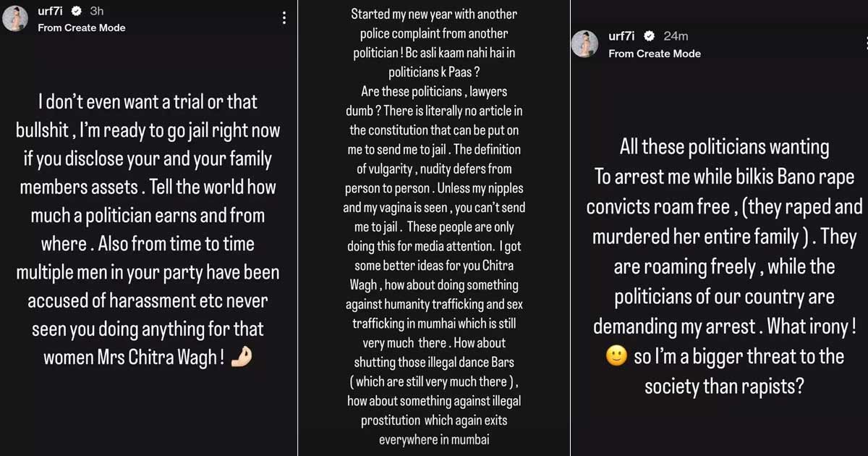868x456 pixels.
Task: Tap the 'All these politicians wanting' line
Action: [724, 147]
